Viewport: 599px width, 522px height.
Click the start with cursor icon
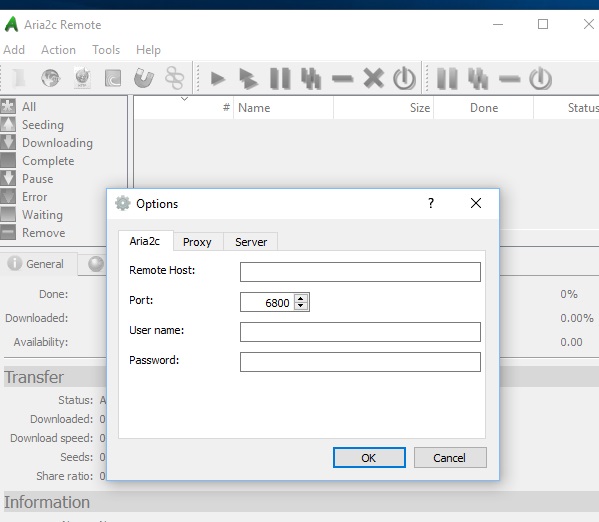(x=248, y=78)
